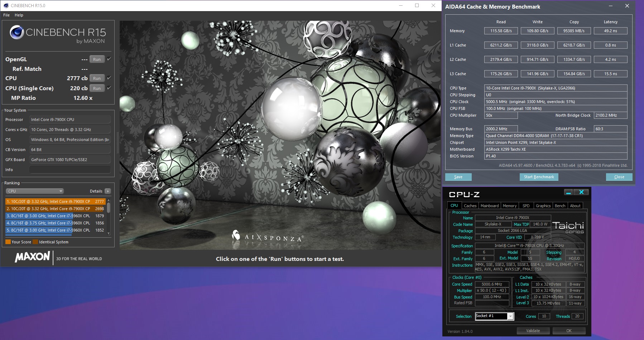Minimize the AIDA64 benchmark window
The width and height of the screenshot is (644, 340).
610,6
